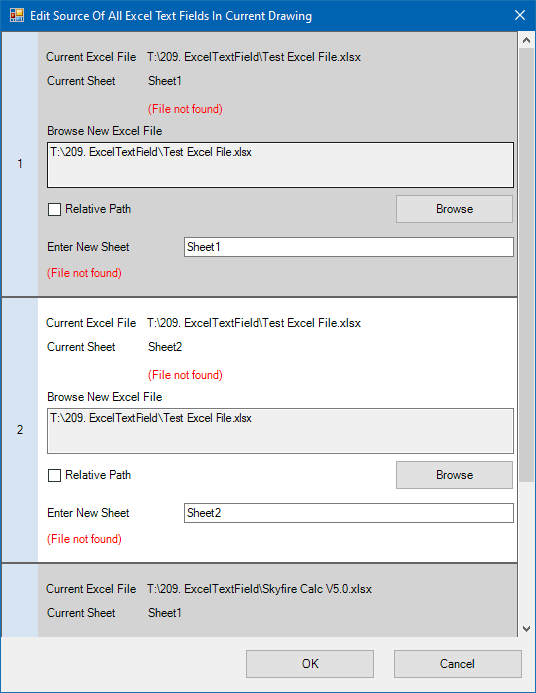Click the scrollbar down arrow
Image resolution: width=536 pixels, height=693 pixels.
click(x=526, y=628)
